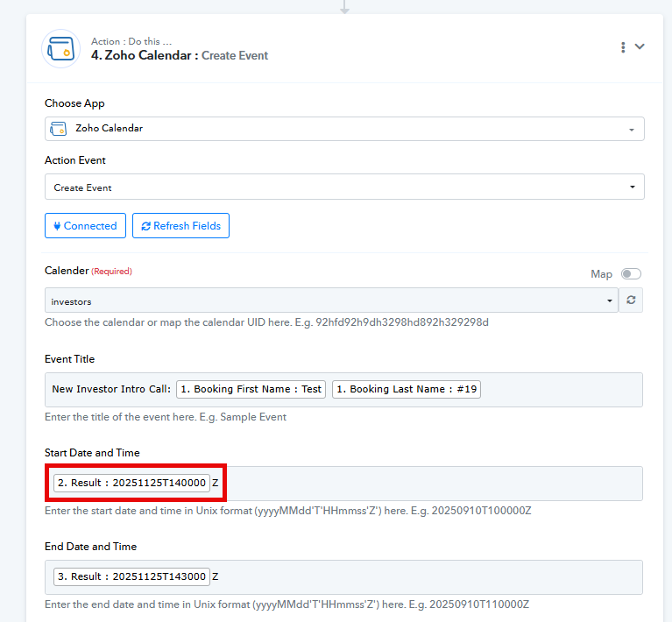Screen dimensions: 672x622
Task: Click the connector arrow above the step card
Action: coord(344,8)
